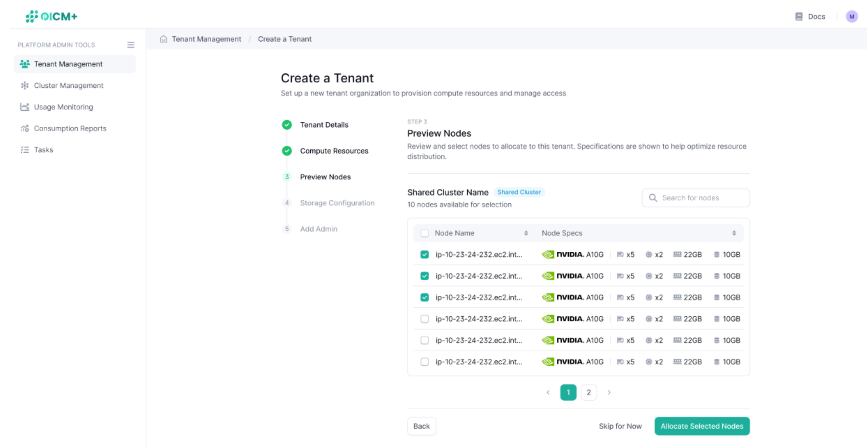
Task: Click the Usage Monitoring chart icon
Action: [25, 107]
